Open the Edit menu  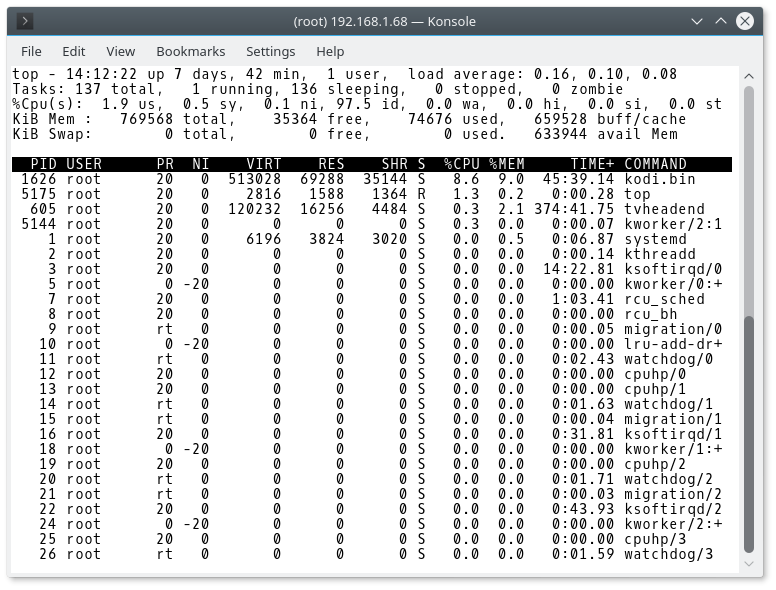pyautogui.click(x=73, y=51)
